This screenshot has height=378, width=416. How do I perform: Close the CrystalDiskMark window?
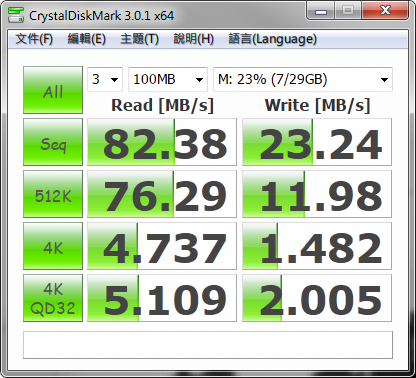[x=386, y=11]
